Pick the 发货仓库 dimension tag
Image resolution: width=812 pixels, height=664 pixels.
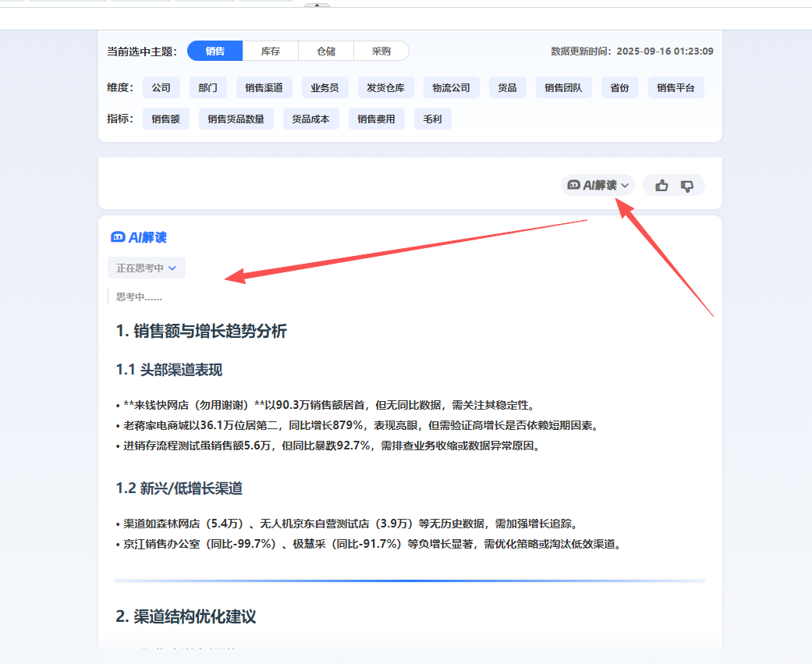(x=386, y=87)
